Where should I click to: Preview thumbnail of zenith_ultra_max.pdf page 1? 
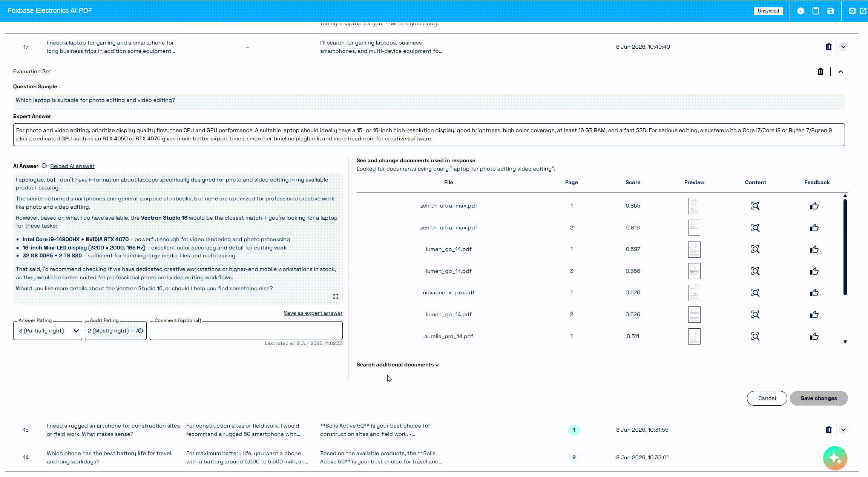pos(694,206)
